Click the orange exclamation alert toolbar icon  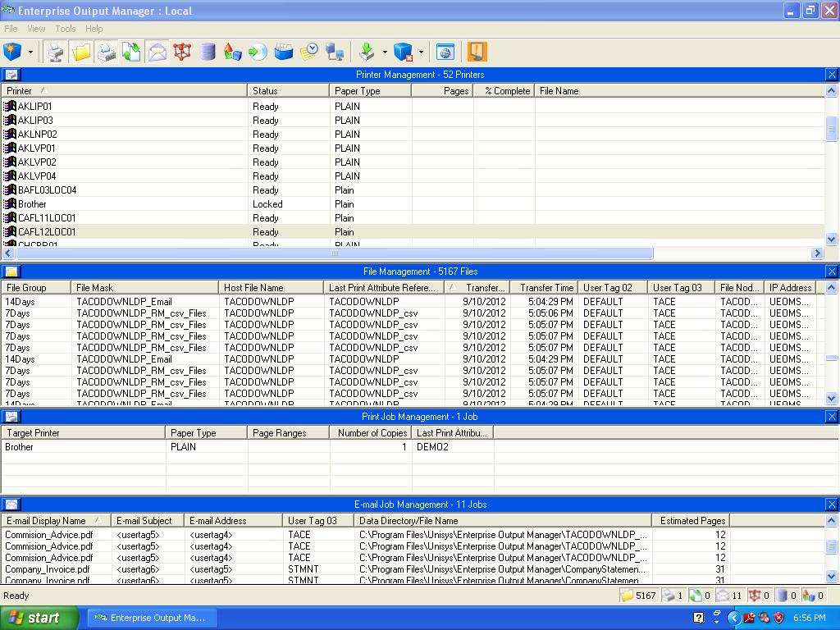coord(477,52)
